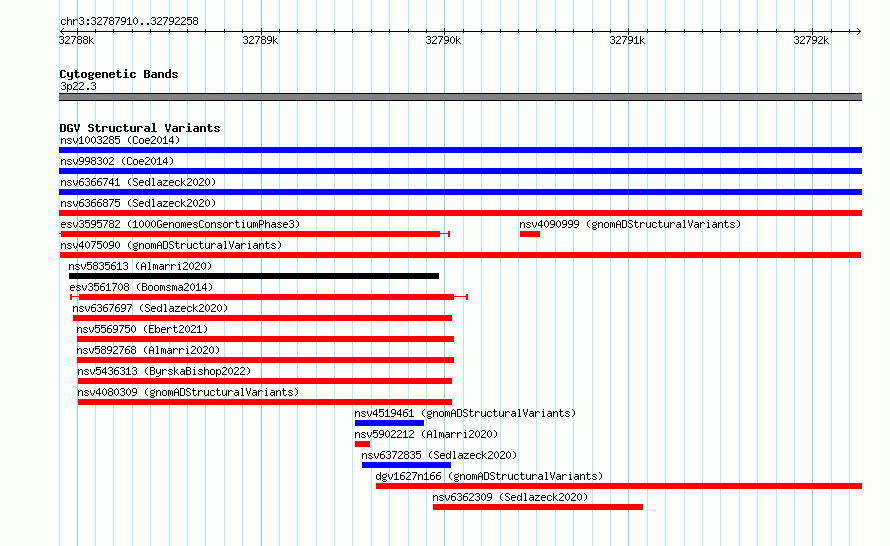Open the nsv5892768 (Almarri2020) label
The height and width of the screenshot is (546, 890).
coord(148,350)
